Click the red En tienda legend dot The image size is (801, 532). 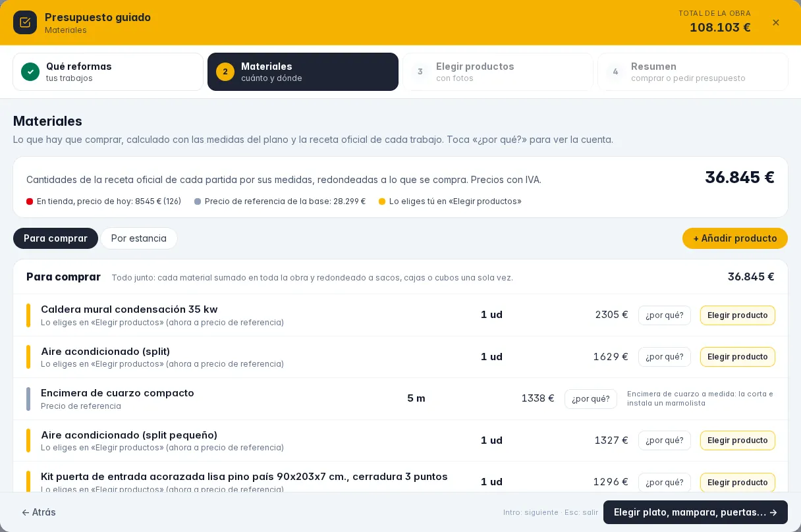30,201
